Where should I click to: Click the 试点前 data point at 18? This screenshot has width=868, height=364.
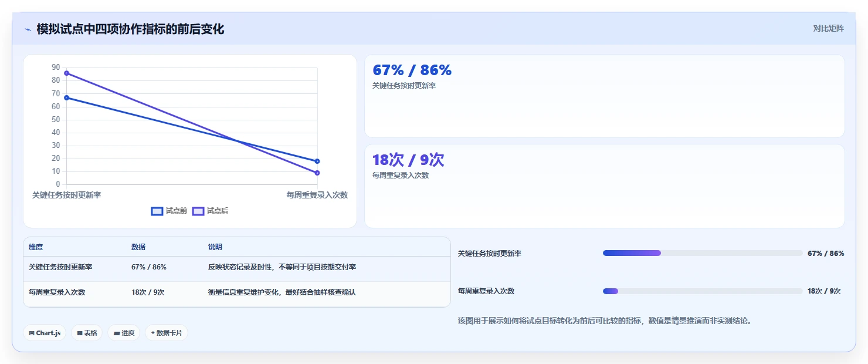[x=317, y=161]
